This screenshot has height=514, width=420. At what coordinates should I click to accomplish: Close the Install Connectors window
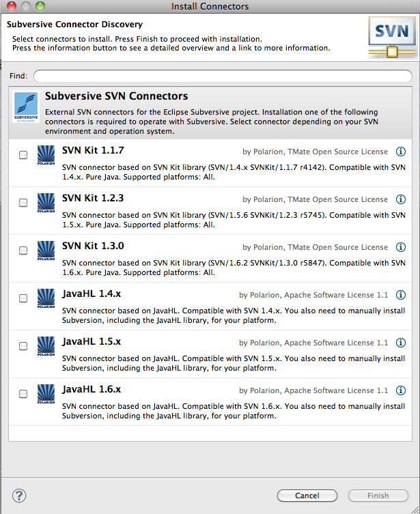click(12, 6)
